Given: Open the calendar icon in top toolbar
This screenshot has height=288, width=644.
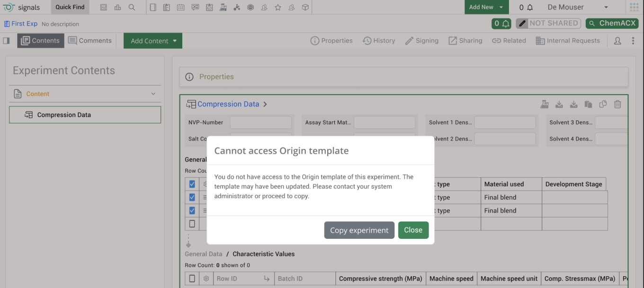Looking at the screenshot, I should [x=180, y=7].
